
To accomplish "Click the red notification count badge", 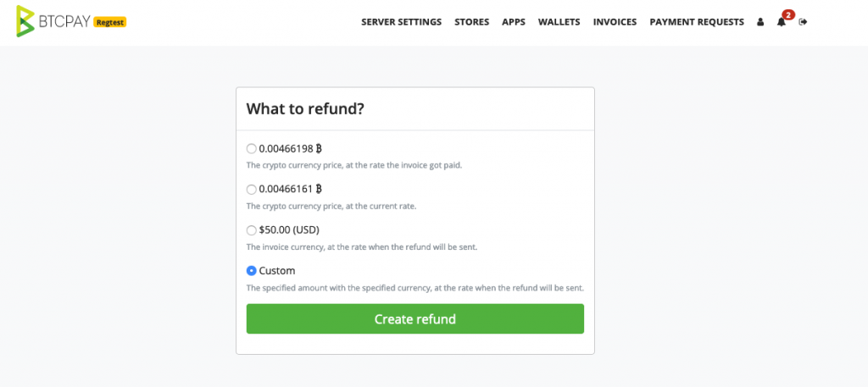I will click(x=787, y=15).
